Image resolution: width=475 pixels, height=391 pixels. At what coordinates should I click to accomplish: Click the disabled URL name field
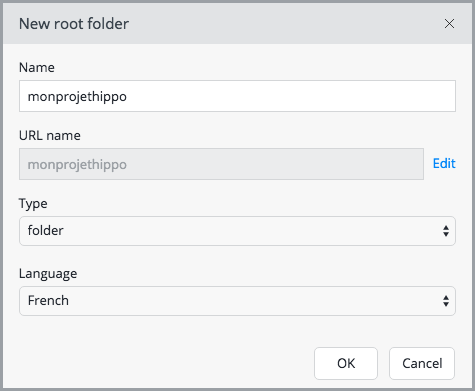tap(221, 164)
